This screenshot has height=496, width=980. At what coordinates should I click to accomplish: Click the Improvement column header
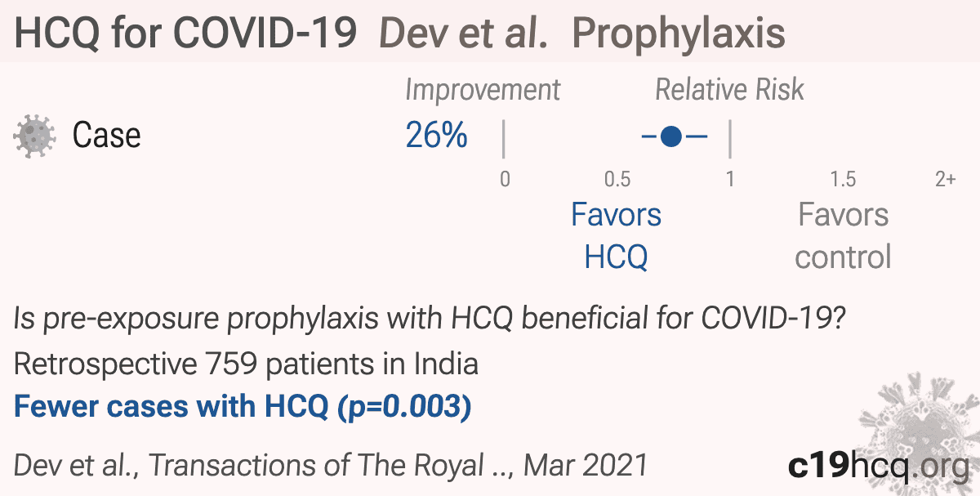click(483, 90)
